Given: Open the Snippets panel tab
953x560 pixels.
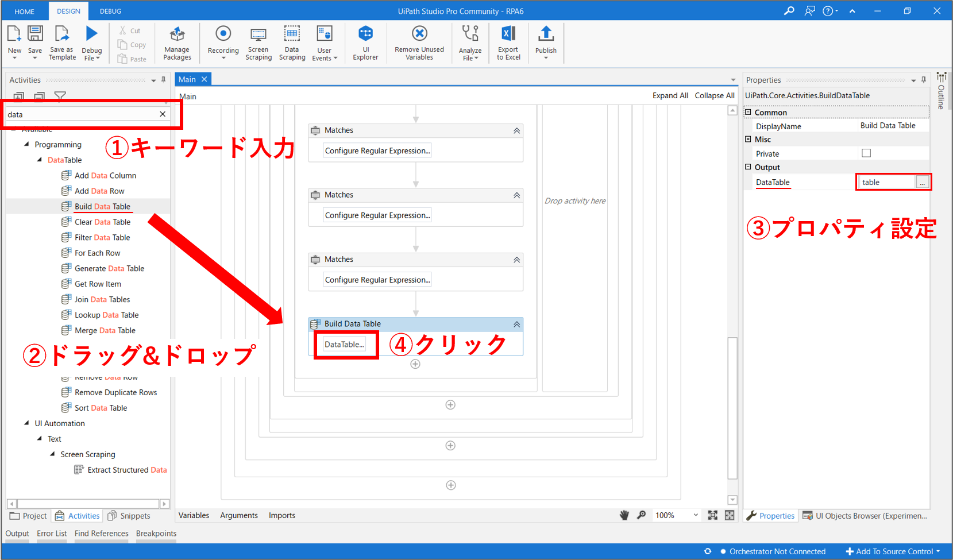Looking at the screenshot, I should pos(129,516).
